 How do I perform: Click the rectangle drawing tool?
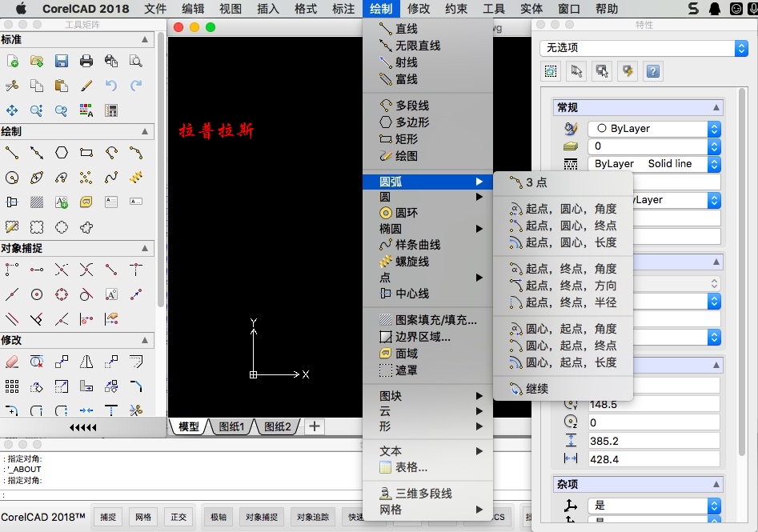pyautogui.click(x=85, y=152)
